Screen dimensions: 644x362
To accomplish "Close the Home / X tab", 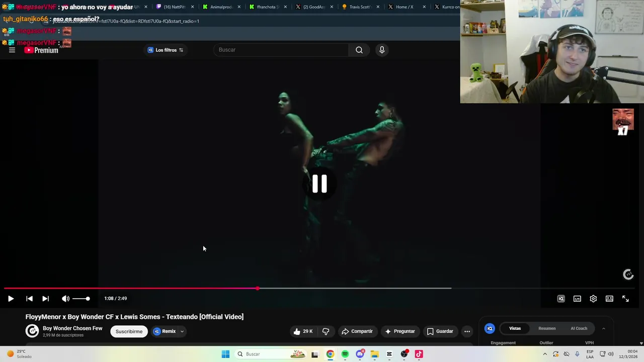I will click(424, 7).
